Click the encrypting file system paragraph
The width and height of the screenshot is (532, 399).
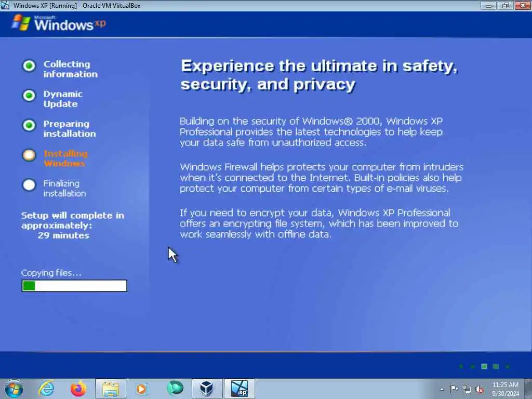click(319, 223)
